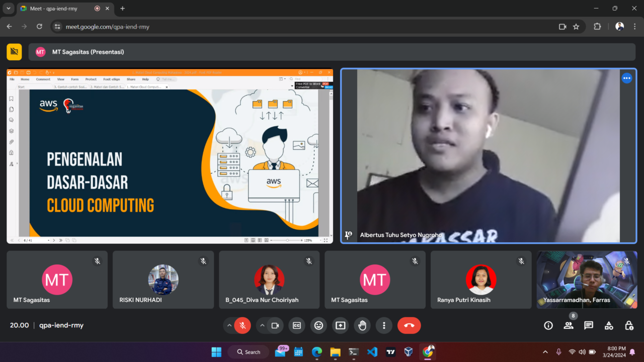Screen dimensions: 644x362
Task: Click Yassarramadhan Farras's video thumbnail
Action: 587,280
